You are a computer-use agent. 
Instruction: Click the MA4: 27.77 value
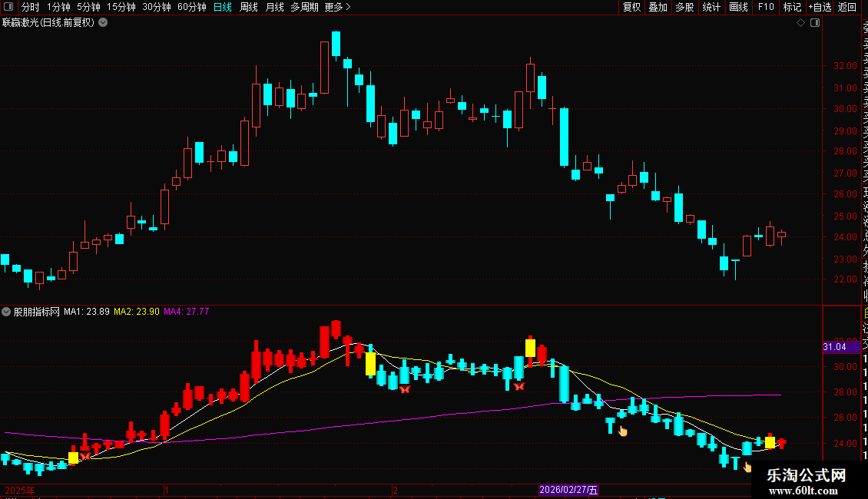click(187, 312)
